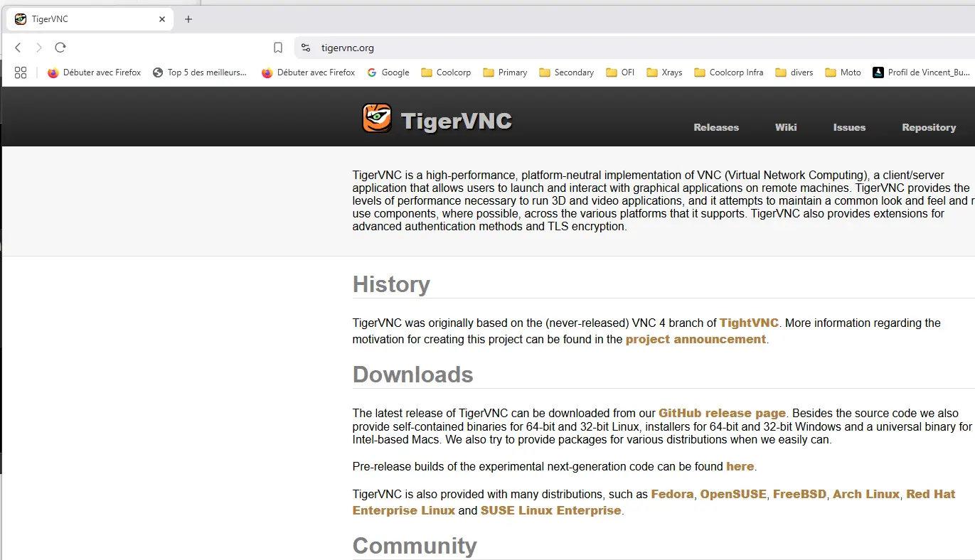Click the TigerVNC tiger logo
The height and width of the screenshot is (560, 975).
click(x=377, y=118)
